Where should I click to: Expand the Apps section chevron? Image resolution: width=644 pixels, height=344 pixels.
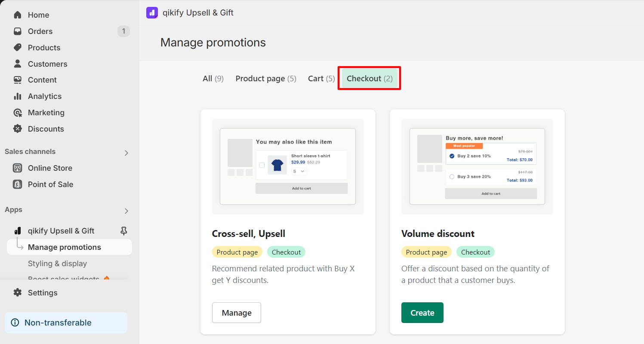click(126, 211)
